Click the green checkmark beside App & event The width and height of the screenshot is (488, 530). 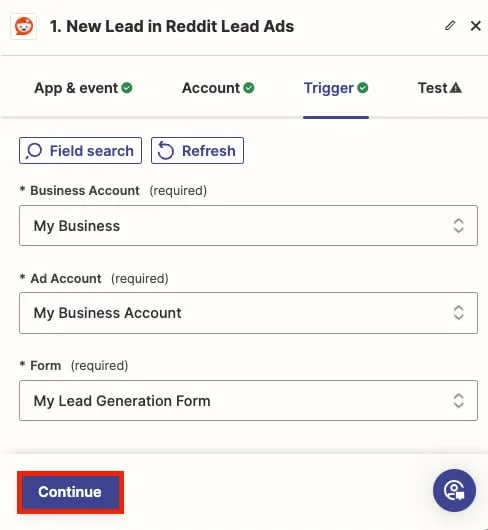(127, 88)
